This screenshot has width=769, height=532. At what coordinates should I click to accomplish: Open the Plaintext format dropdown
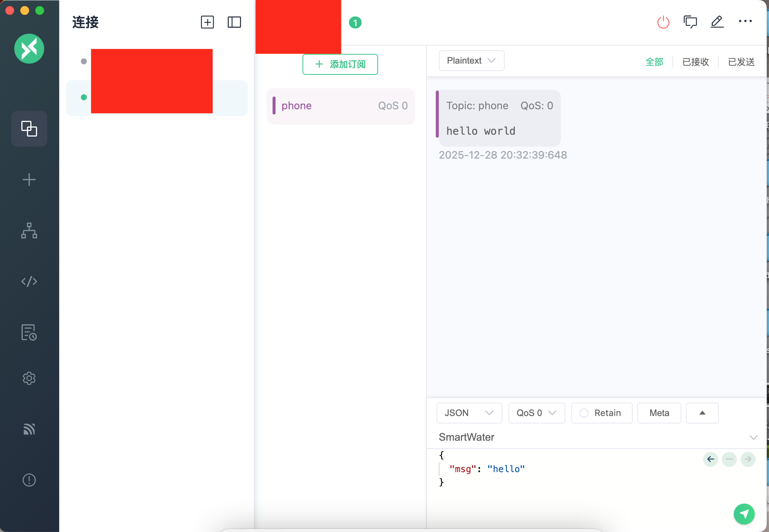click(471, 61)
